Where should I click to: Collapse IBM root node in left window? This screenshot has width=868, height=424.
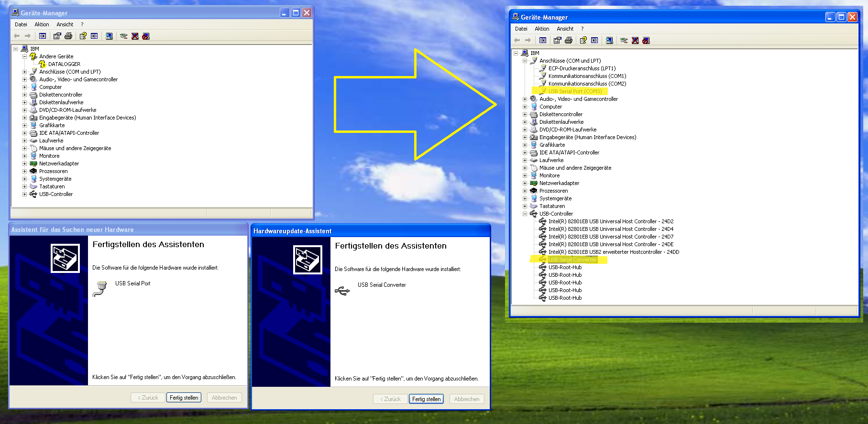(x=15, y=49)
